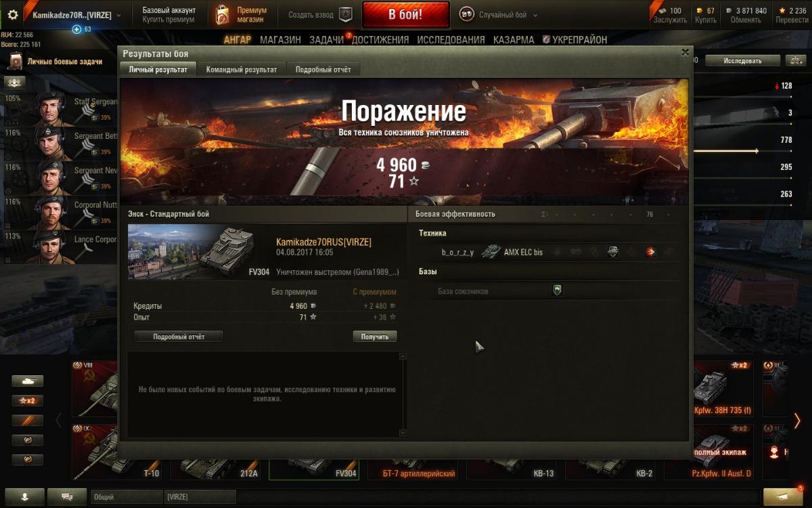Click the Получить premium button
This screenshot has height=508, width=812.
(375, 337)
